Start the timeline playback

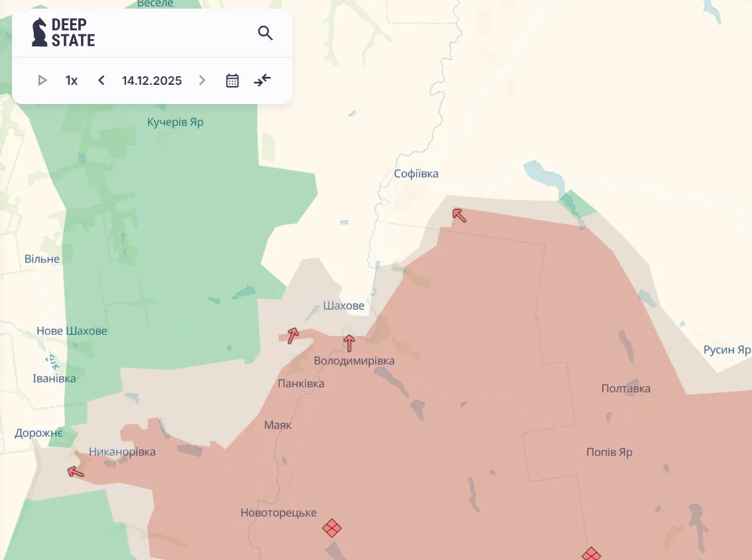tap(42, 81)
